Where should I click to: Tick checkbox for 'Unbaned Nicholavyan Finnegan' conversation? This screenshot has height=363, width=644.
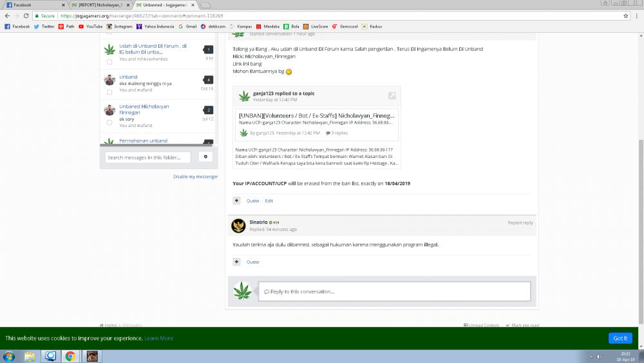(109, 123)
